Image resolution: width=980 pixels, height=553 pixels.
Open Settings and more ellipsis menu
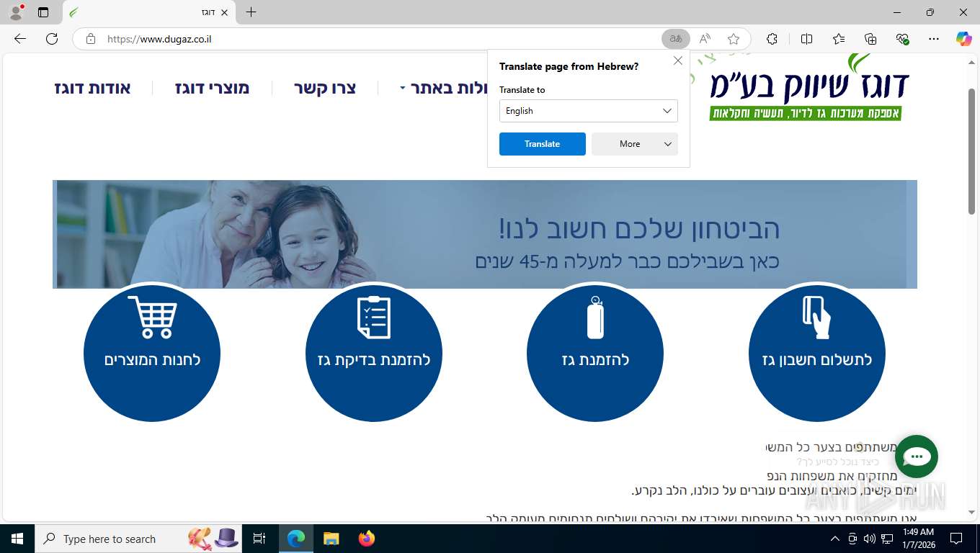point(934,39)
